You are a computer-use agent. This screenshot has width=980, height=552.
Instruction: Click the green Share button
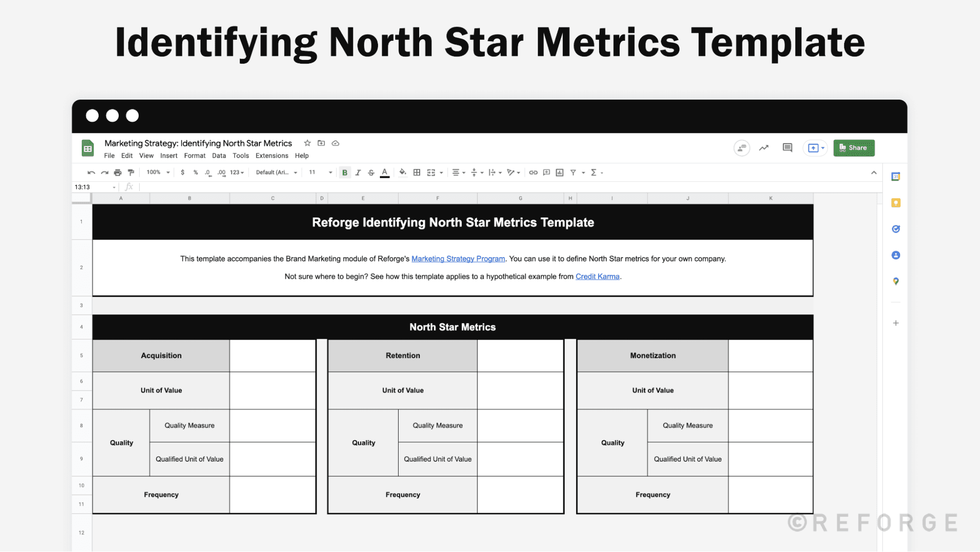pos(854,148)
